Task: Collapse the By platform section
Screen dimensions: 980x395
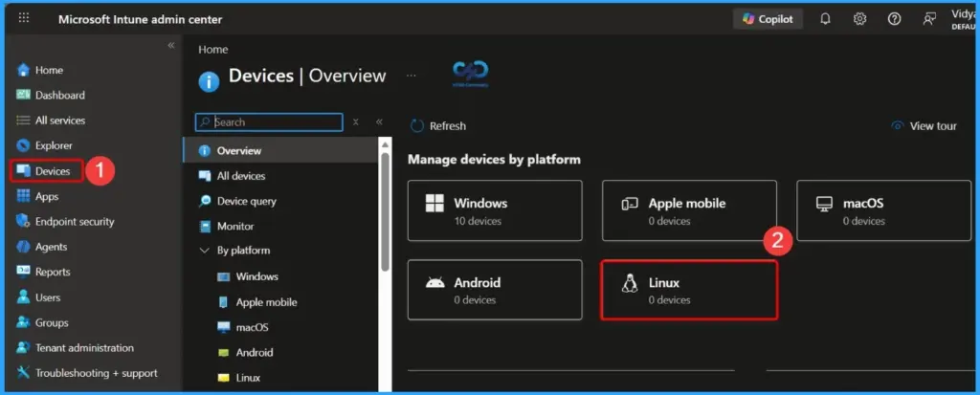Action: [x=204, y=251]
